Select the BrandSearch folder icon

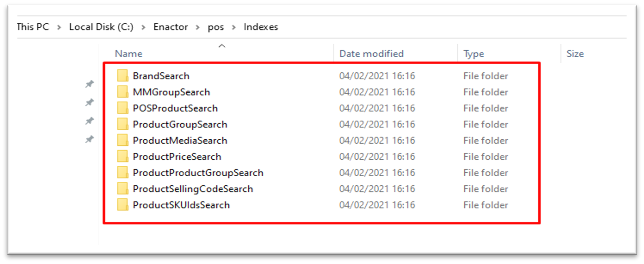pos(123,76)
